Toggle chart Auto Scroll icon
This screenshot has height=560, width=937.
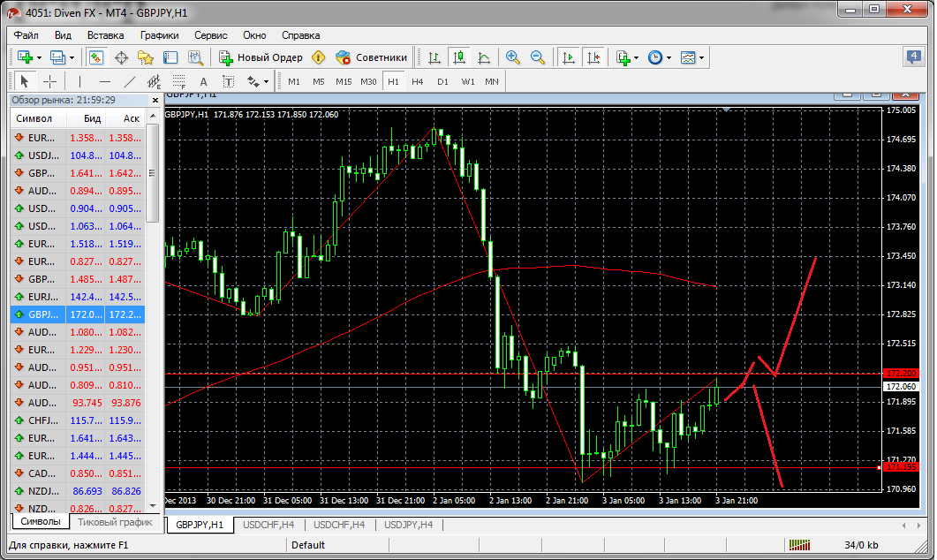point(569,57)
